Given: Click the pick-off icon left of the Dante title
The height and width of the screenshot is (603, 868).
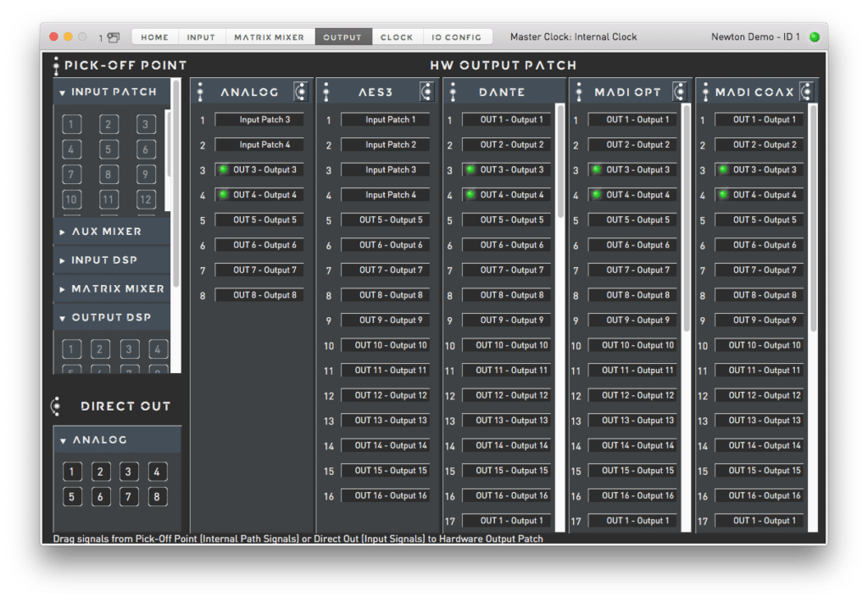Looking at the screenshot, I should [453, 92].
